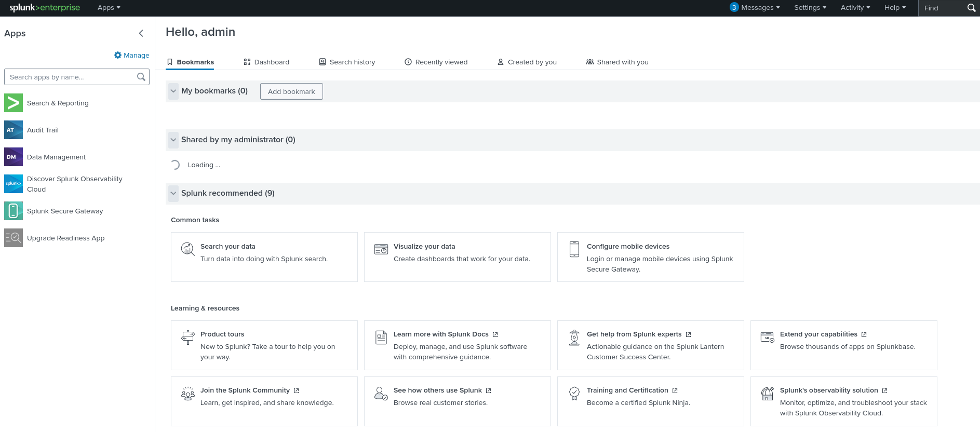Open the Settings dropdown menu
Screen dimensions: 980x432
click(x=810, y=8)
